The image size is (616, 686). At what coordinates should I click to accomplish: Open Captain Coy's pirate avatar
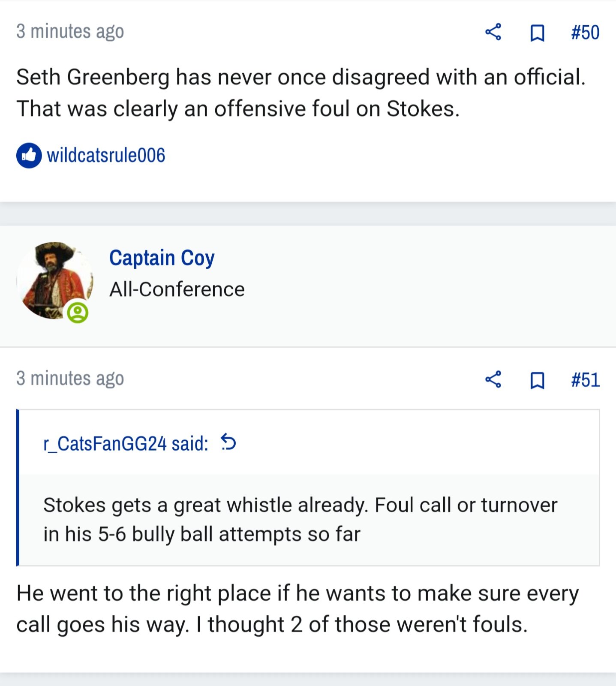coord(55,280)
